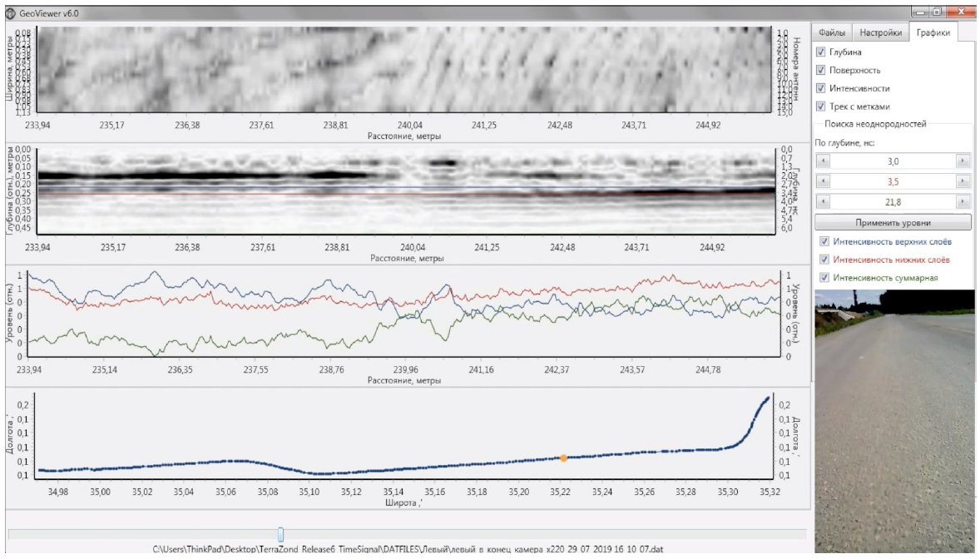Increase the green 21,8 depth value
The image size is (980, 559).
coord(963,201)
